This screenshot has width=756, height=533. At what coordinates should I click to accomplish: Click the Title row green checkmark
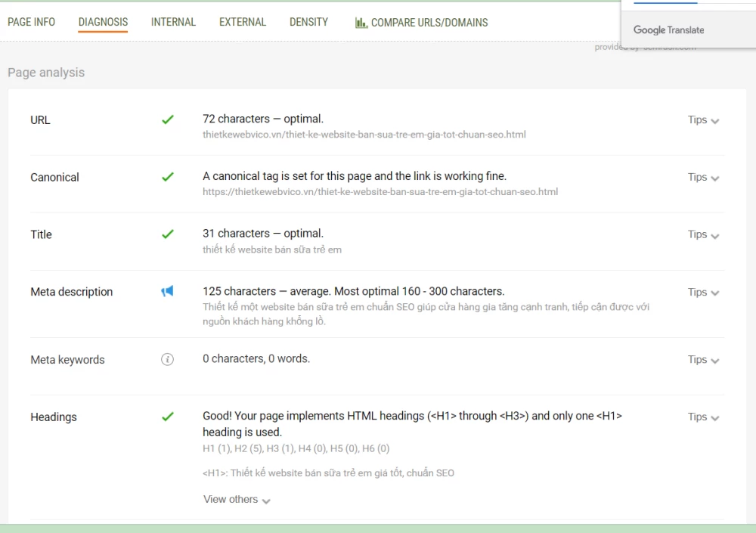168,234
